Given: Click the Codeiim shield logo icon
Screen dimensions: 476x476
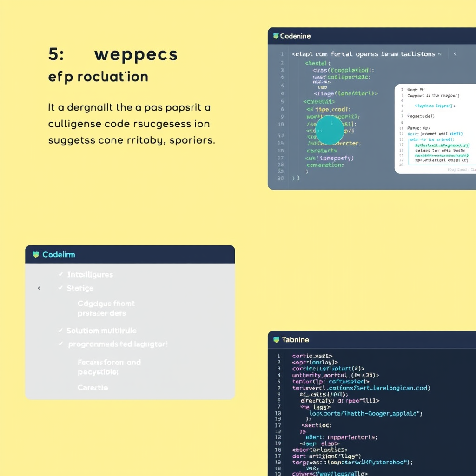Looking at the screenshot, I should point(36,254).
